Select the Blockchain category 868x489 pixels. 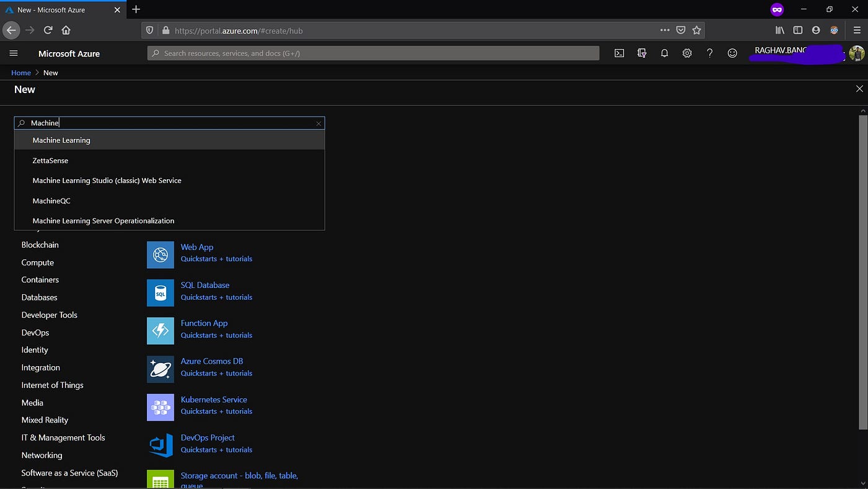(40, 245)
